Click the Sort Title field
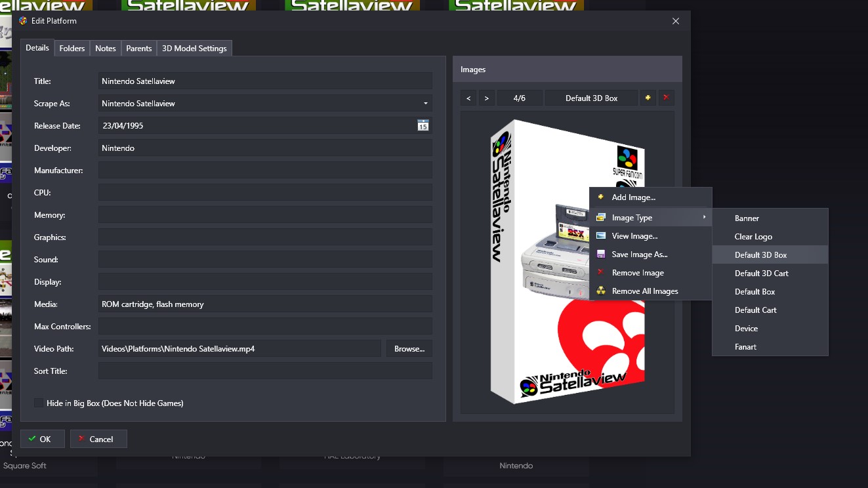Screen dimensions: 868x488 point(265,371)
